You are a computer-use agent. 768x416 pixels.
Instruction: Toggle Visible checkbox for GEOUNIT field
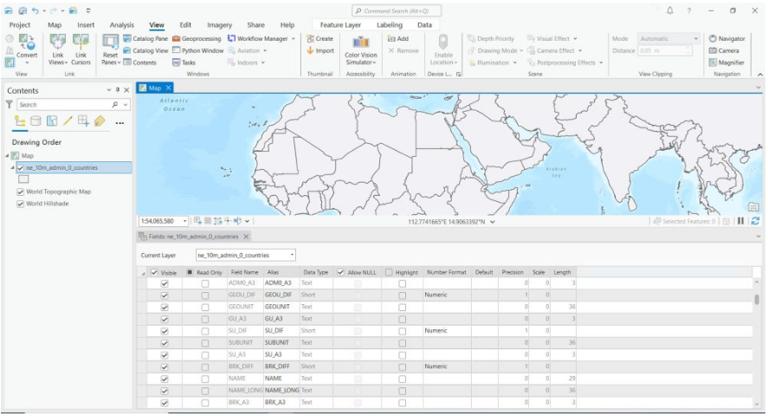tap(165, 307)
